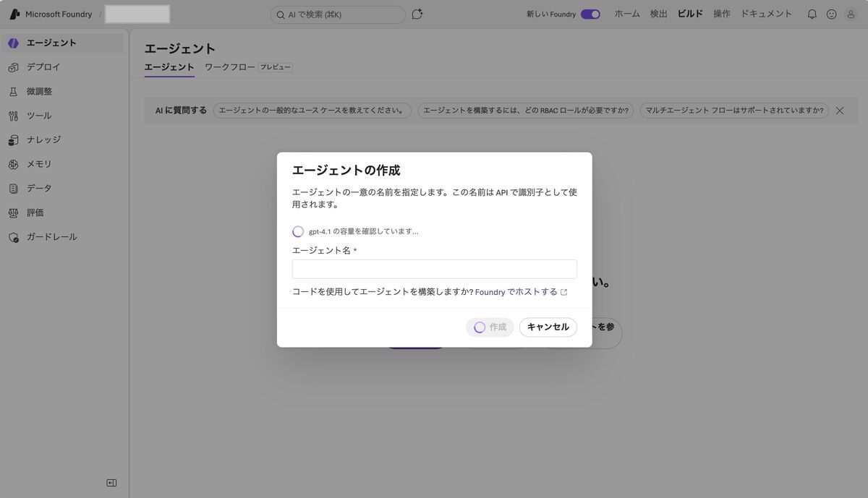
Task: Click the キャンセル button
Action: pos(548,327)
